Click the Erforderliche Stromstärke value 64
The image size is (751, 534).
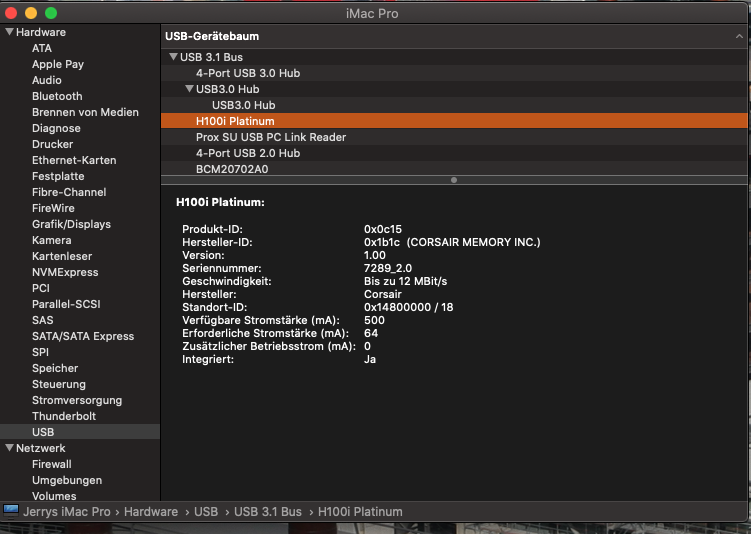tap(371, 333)
